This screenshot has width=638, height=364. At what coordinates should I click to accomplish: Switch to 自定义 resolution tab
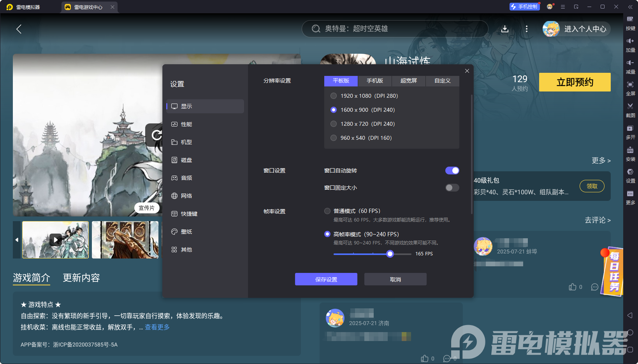coord(443,81)
